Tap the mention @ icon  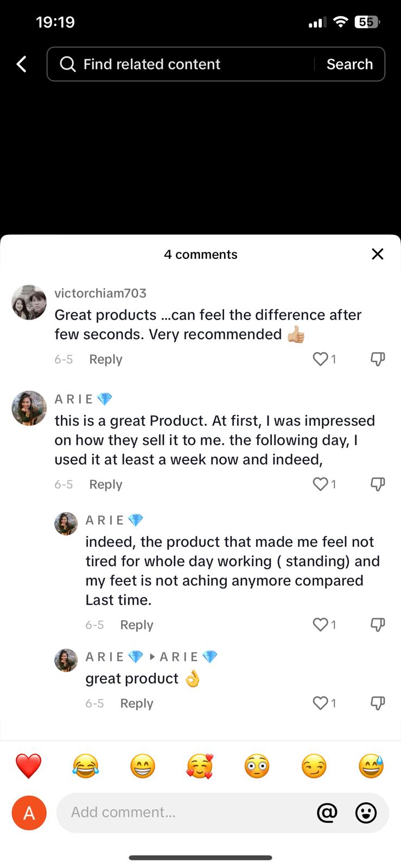coord(327,812)
